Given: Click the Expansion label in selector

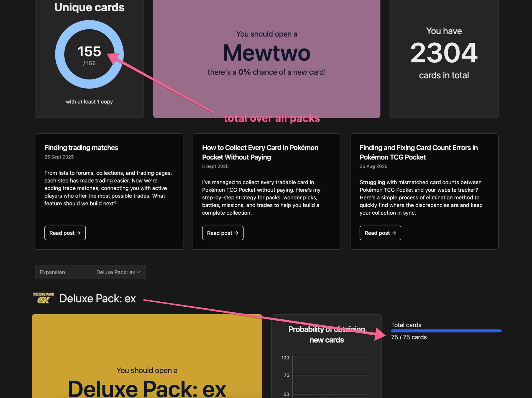Looking at the screenshot, I should 52,272.
